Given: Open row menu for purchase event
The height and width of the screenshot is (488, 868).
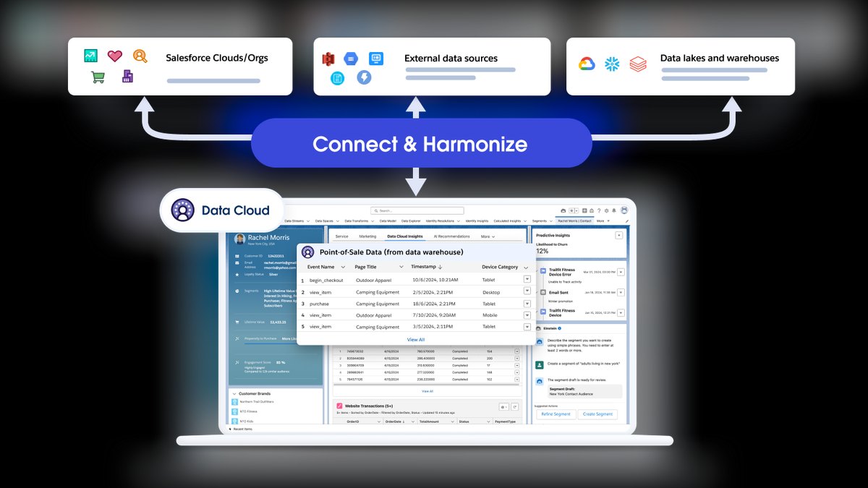Looking at the screenshot, I should tap(527, 304).
